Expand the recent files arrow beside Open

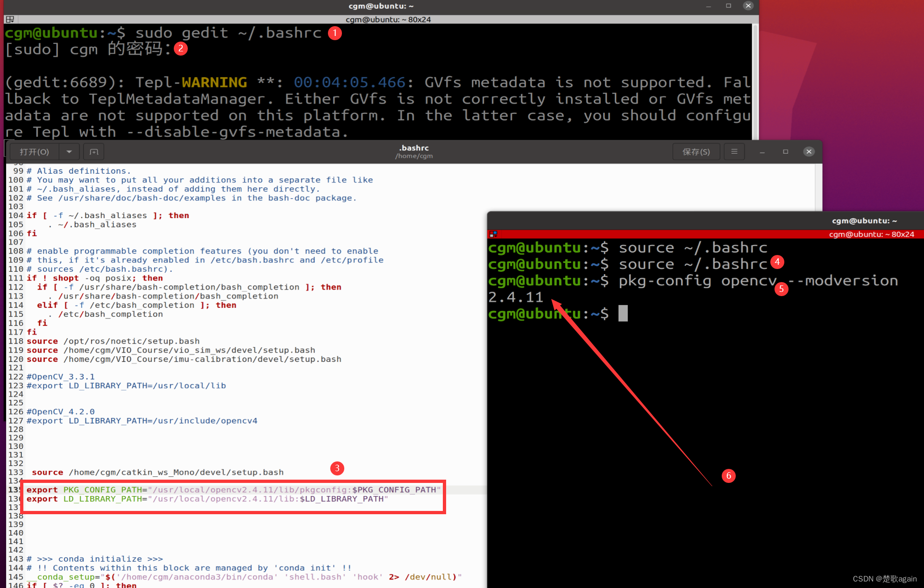tap(69, 152)
